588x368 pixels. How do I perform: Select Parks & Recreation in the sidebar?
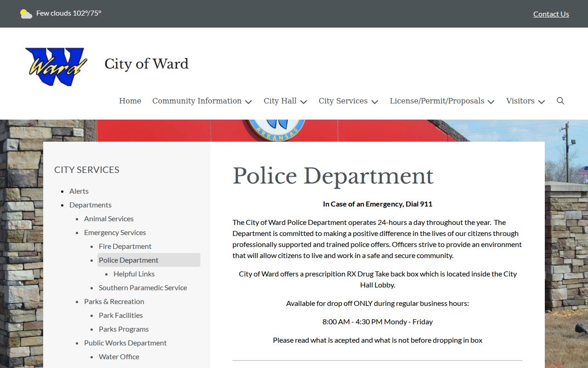click(x=114, y=301)
